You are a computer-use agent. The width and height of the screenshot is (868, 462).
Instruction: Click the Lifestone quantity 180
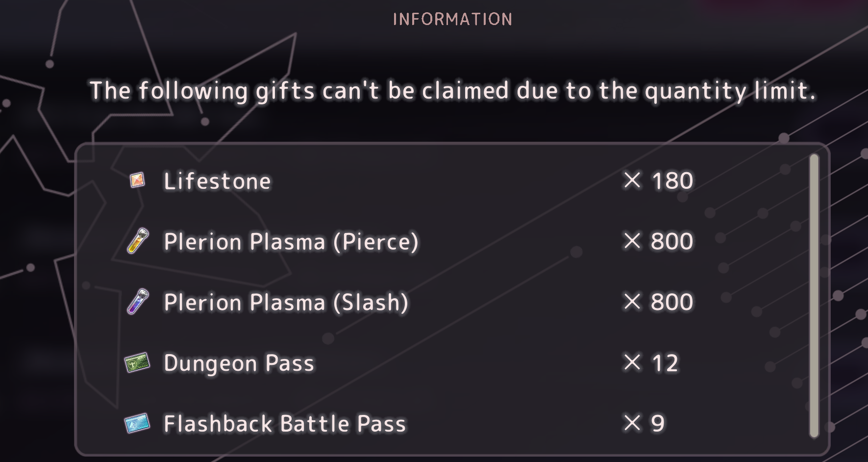tap(672, 180)
